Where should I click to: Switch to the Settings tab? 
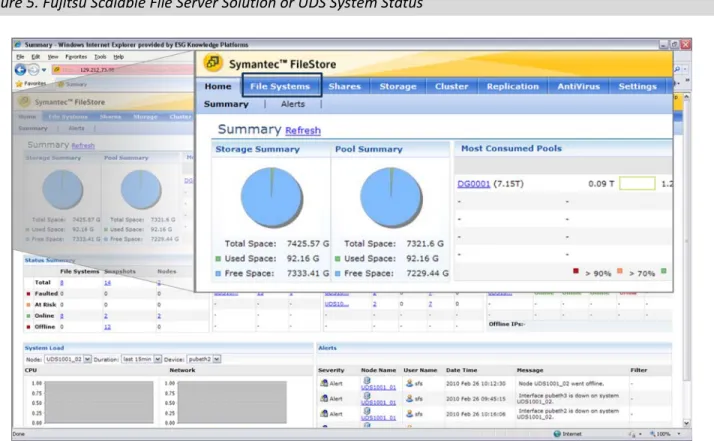click(x=638, y=86)
